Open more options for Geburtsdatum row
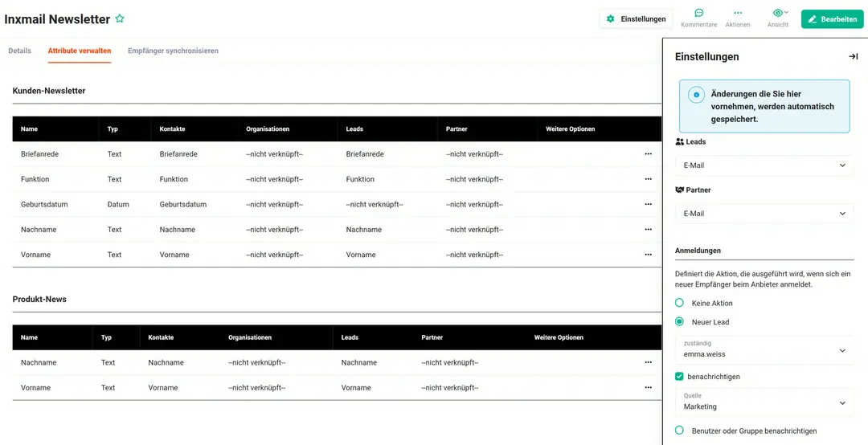Image resolution: width=868 pixels, height=445 pixels. pyautogui.click(x=649, y=204)
